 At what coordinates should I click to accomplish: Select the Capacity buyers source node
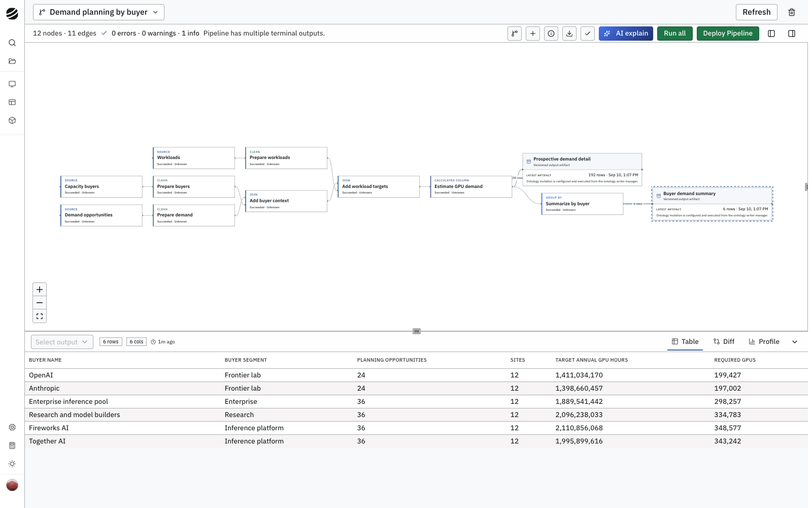tap(101, 187)
